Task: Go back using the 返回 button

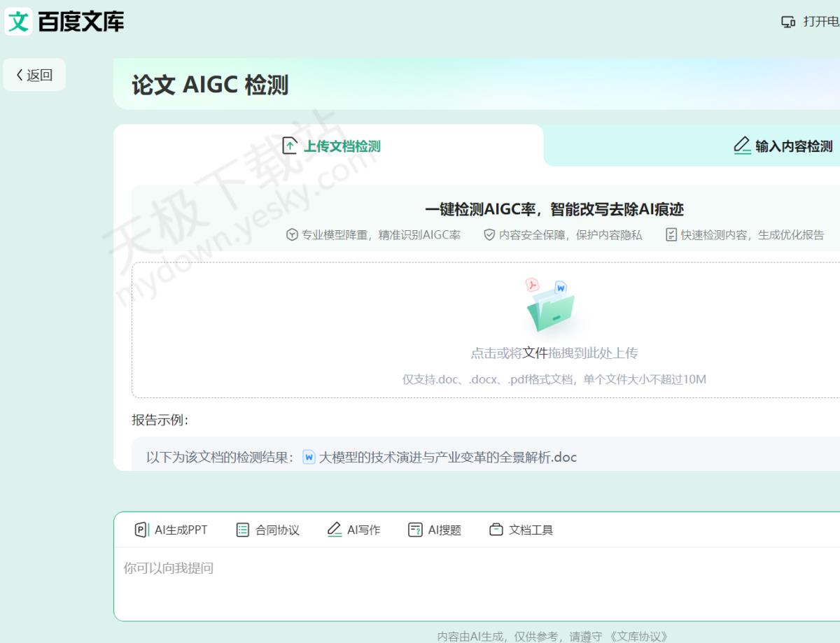Action: [x=34, y=75]
